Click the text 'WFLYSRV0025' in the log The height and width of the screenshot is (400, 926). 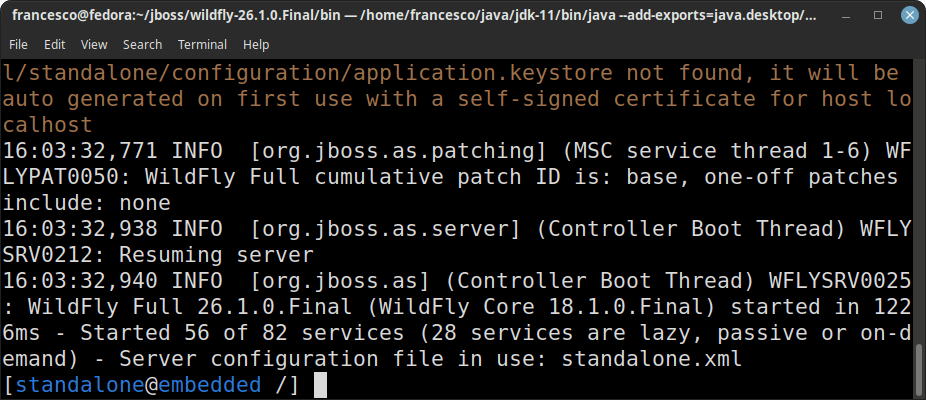840,281
